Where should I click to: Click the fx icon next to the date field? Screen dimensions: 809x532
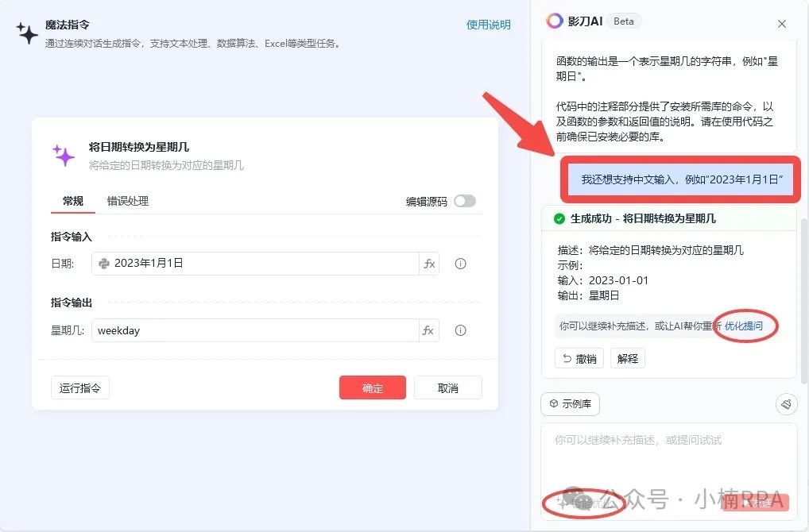(x=429, y=263)
